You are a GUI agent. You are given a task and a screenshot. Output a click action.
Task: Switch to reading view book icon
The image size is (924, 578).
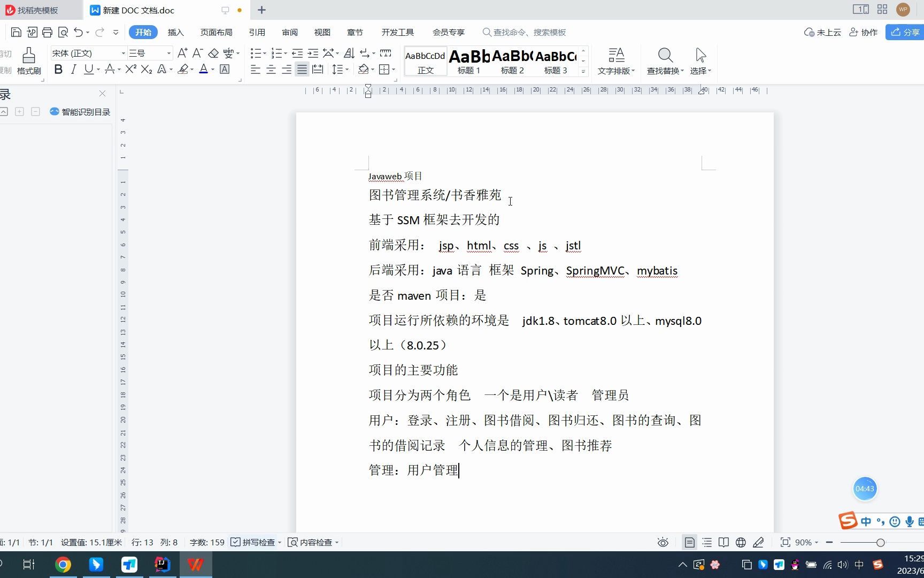[x=723, y=542]
